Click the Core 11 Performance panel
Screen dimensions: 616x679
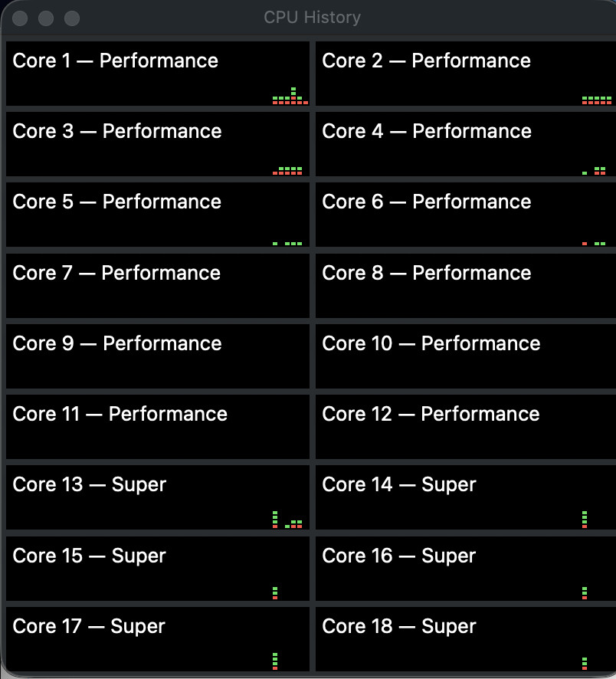(158, 427)
